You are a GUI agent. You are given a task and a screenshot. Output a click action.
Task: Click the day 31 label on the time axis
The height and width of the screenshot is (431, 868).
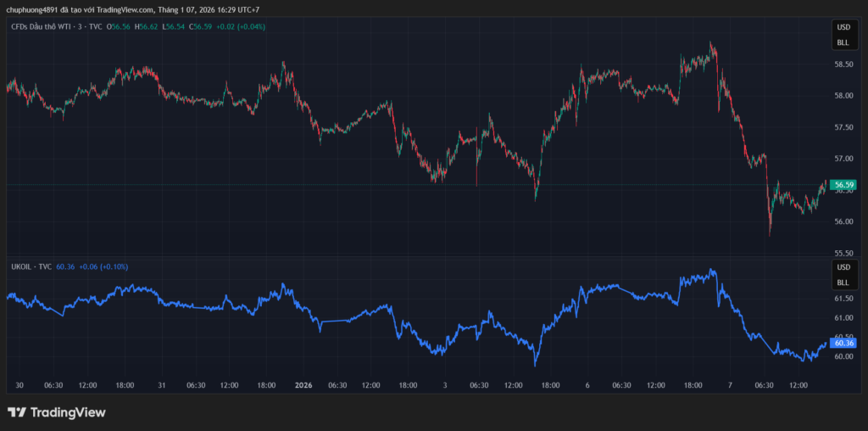[161, 384]
